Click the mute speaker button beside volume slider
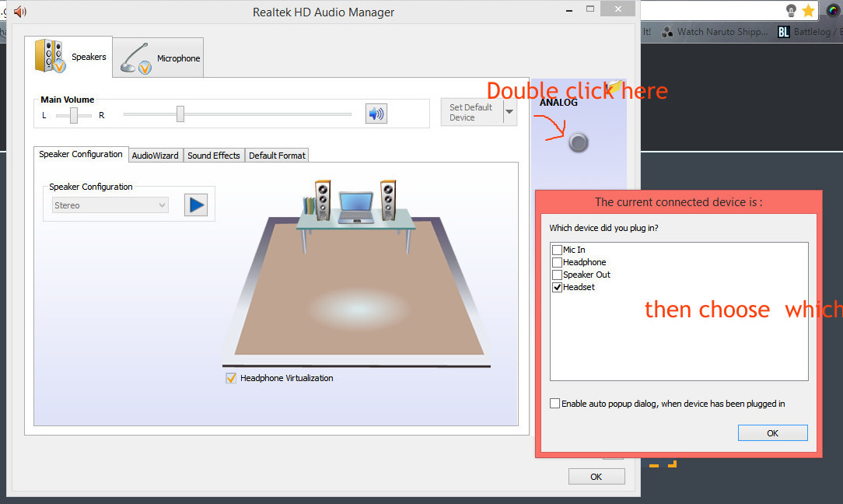The height and width of the screenshot is (504, 843). tap(376, 114)
